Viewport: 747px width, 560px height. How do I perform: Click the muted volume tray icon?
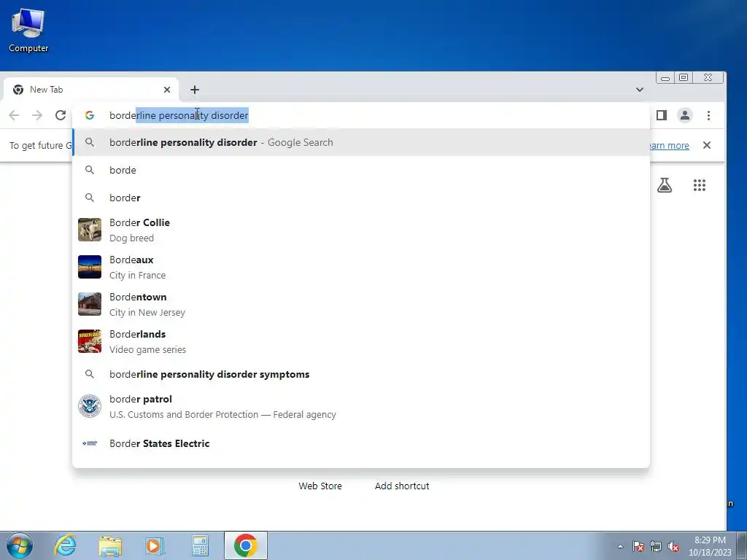coord(673,546)
